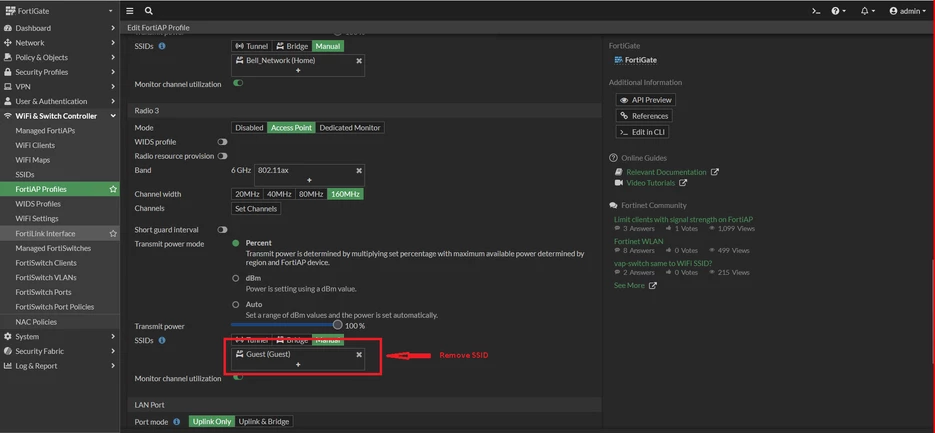Open the CLI console icon
This screenshot has height=433, width=935.
(816, 11)
